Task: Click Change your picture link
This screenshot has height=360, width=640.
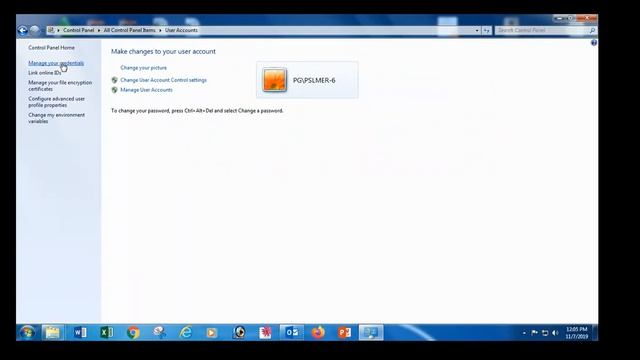Action: click(x=143, y=68)
